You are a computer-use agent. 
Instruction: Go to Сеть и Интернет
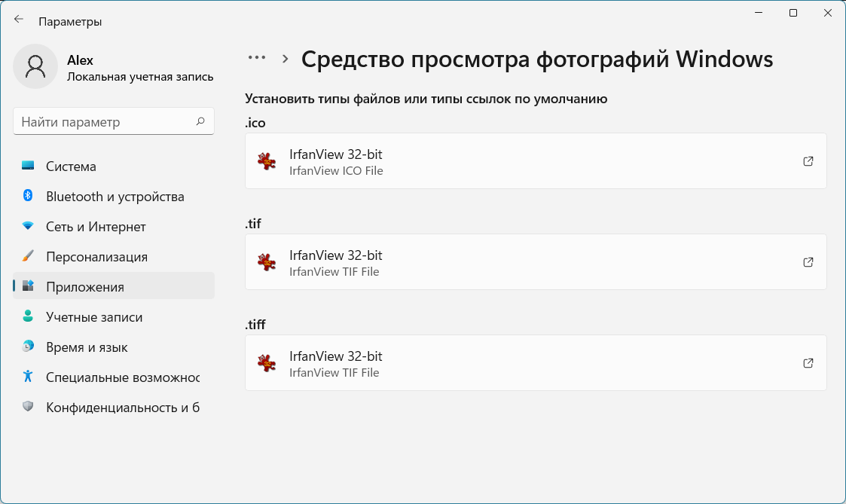(114, 227)
